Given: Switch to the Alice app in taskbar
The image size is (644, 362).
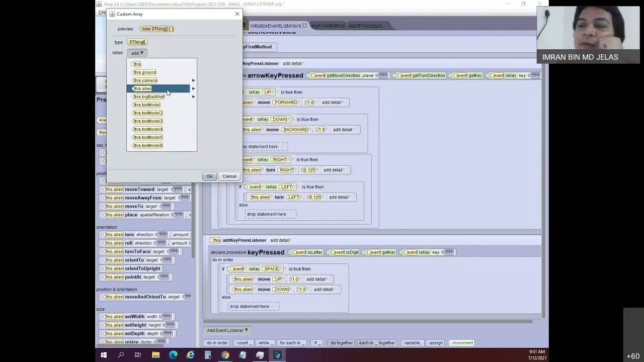Looking at the screenshot, I should 277,355.
